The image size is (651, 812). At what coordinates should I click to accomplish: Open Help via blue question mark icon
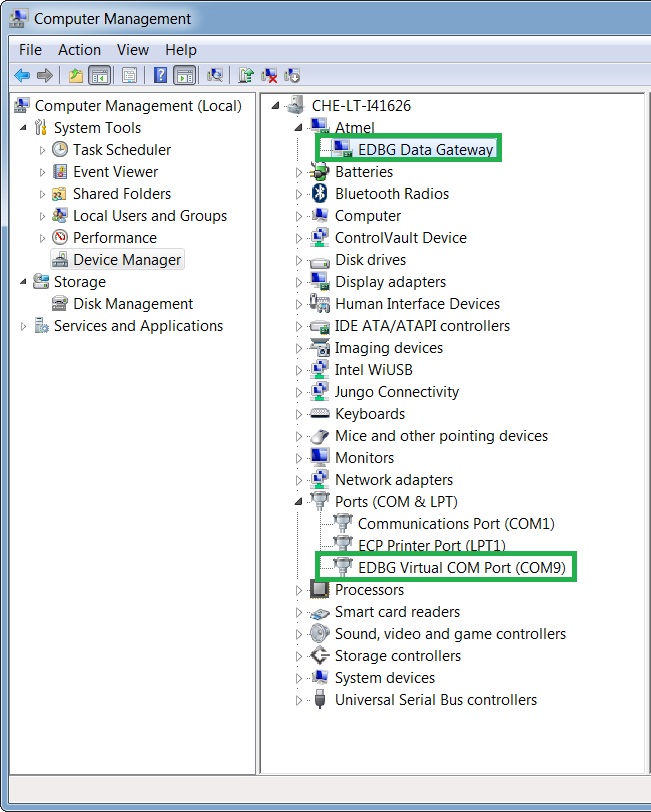click(x=161, y=76)
